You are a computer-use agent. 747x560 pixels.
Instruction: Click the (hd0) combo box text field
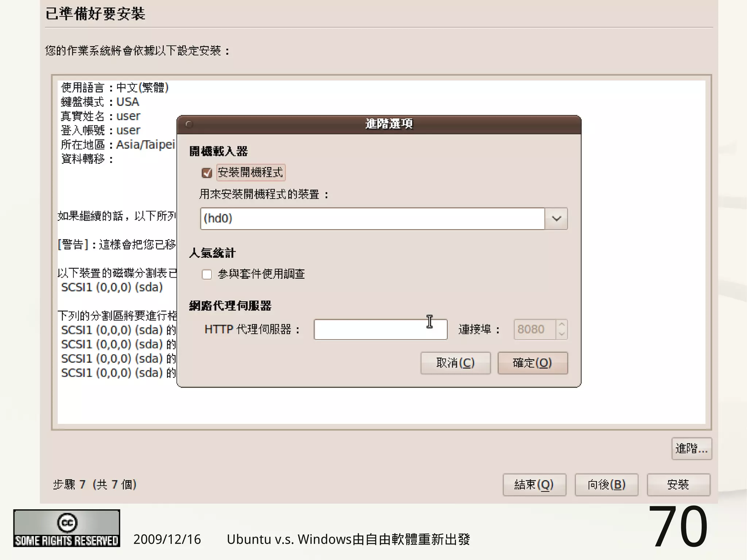(372, 219)
